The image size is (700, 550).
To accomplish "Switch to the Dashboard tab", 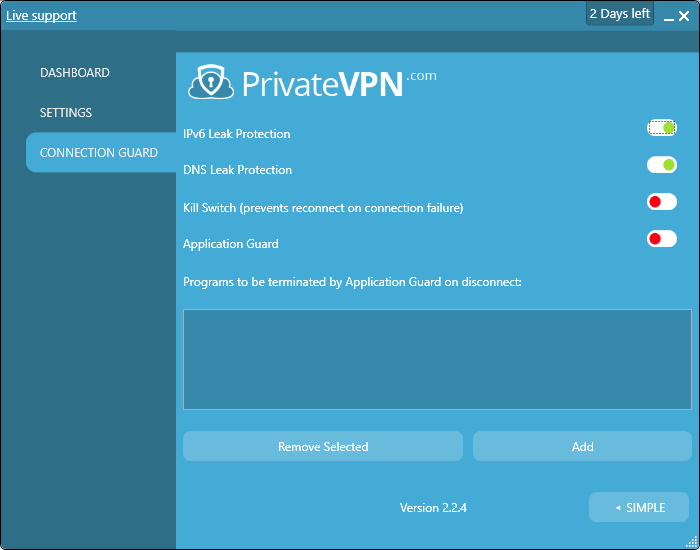I will 75,73.
